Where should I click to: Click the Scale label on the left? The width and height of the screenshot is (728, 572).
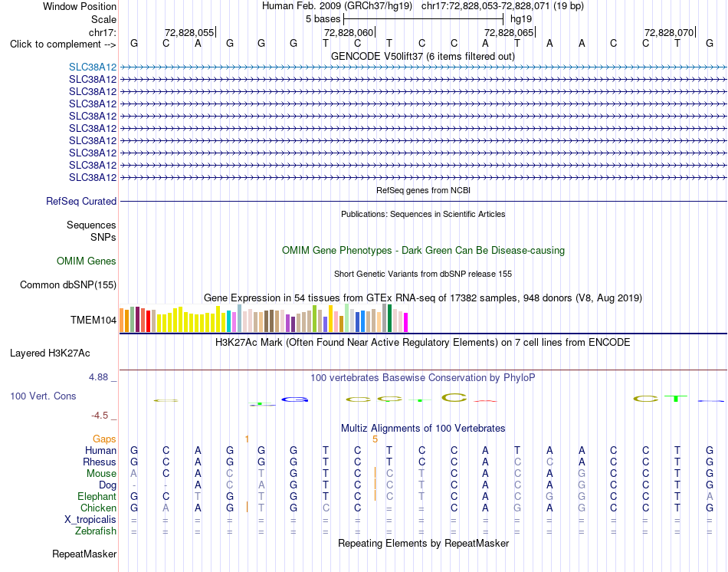click(x=103, y=19)
